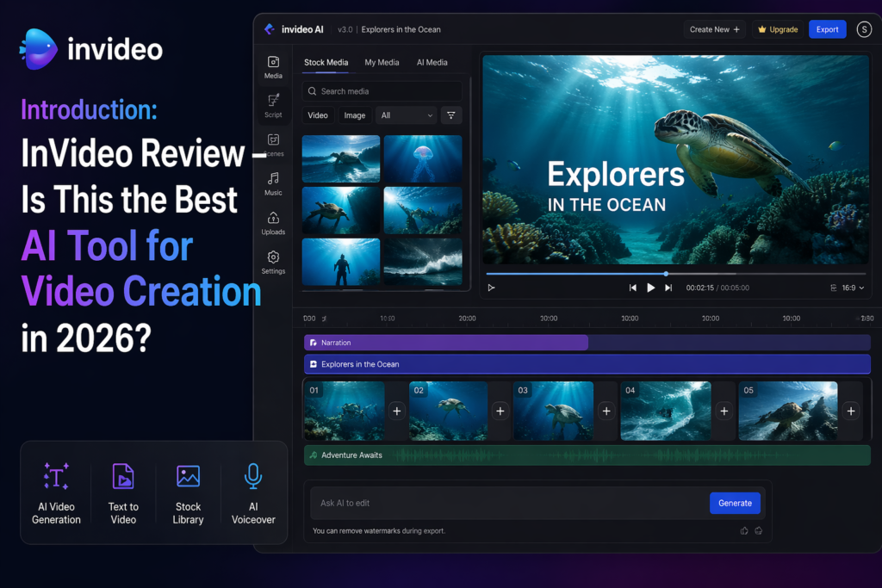
Task: Click the thumbs down feedback icon
Action: pyautogui.click(x=759, y=530)
